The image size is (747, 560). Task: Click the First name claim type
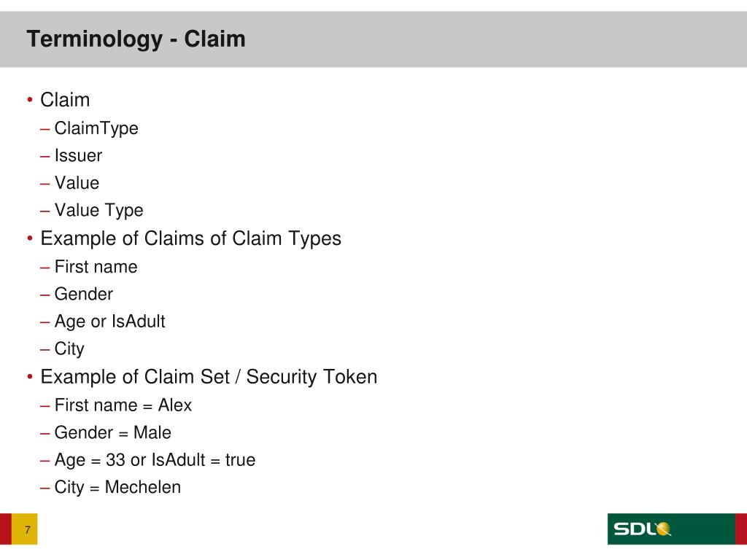pyautogui.click(x=96, y=267)
